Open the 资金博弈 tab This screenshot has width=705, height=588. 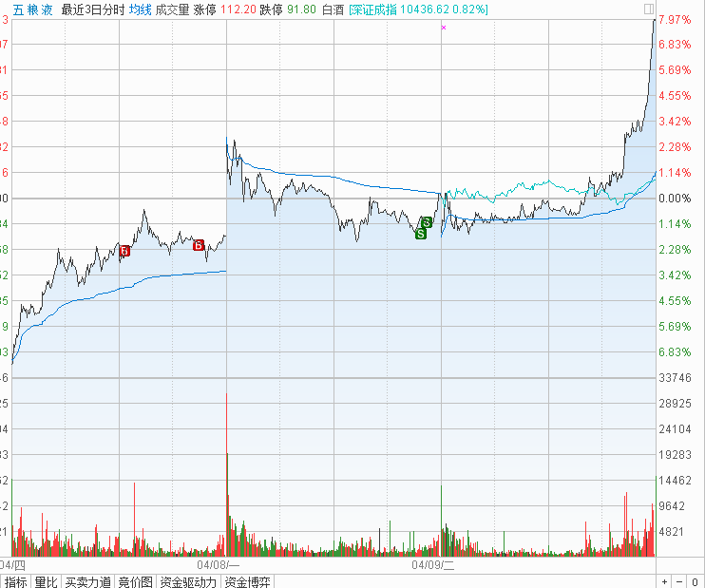247,581
